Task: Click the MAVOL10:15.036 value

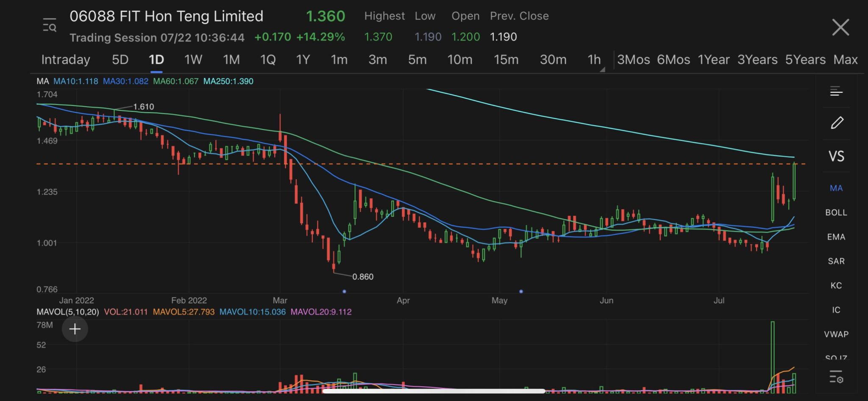Action: pos(253,312)
